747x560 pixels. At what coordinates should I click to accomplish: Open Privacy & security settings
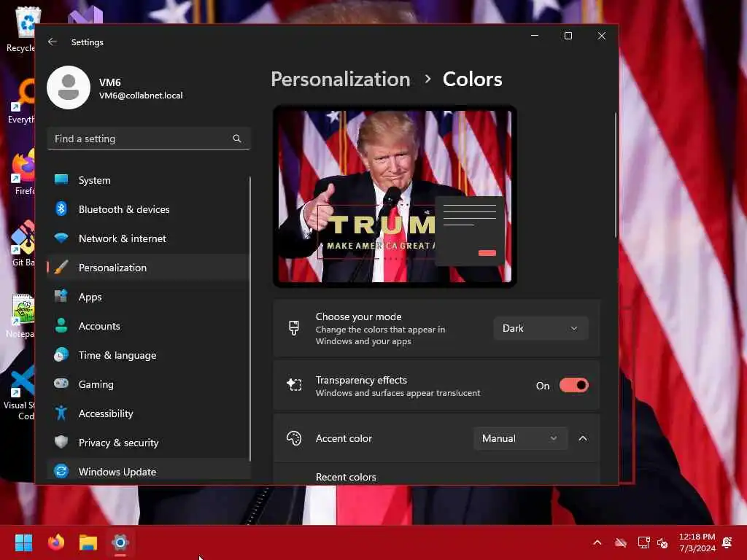tap(148, 443)
